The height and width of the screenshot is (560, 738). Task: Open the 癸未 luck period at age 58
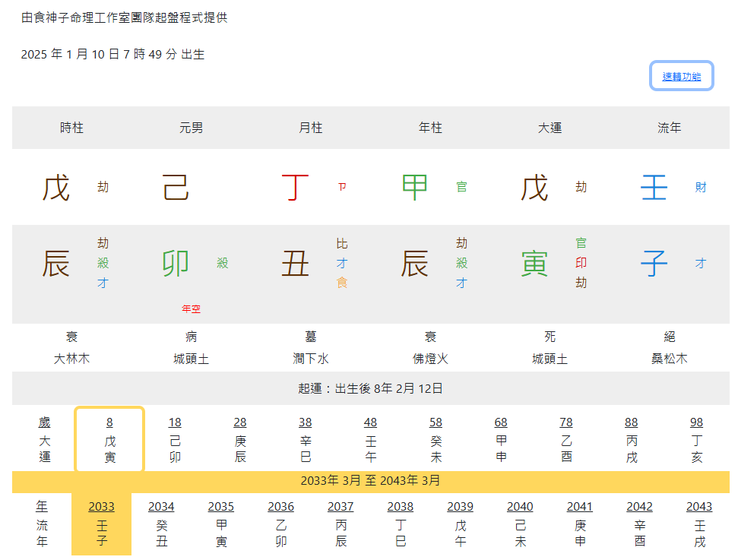(x=436, y=440)
